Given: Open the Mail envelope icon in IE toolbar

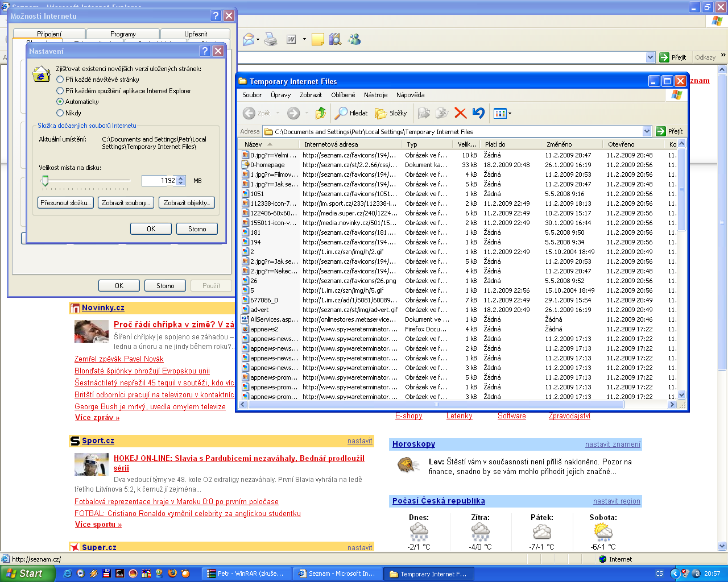Looking at the screenshot, I should pyautogui.click(x=249, y=39).
